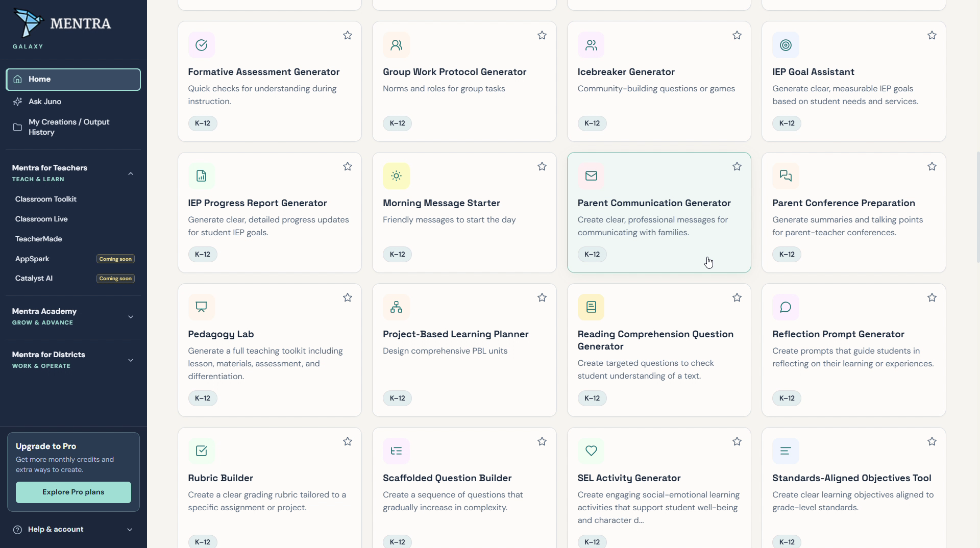
Task: Click the Rubric Builder checkbox icon
Action: pos(202,451)
